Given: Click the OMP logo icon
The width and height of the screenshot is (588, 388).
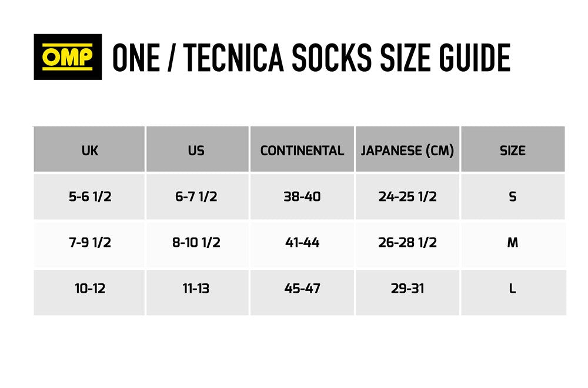Looking at the screenshot, I should click(68, 57).
